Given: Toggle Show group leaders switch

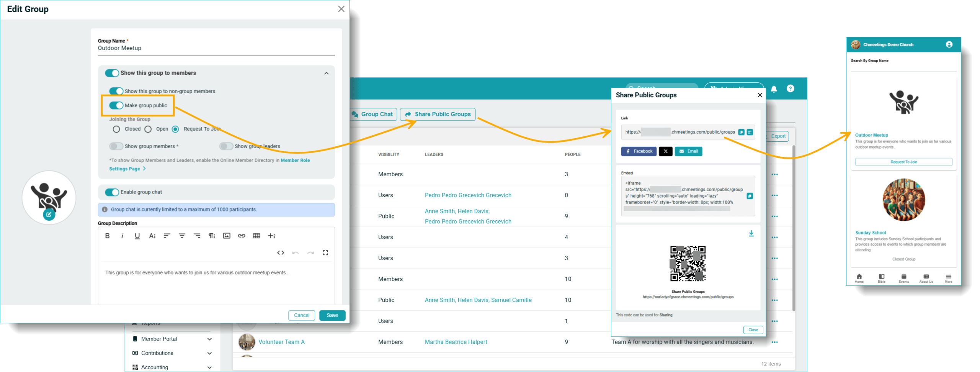Looking at the screenshot, I should [226, 146].
